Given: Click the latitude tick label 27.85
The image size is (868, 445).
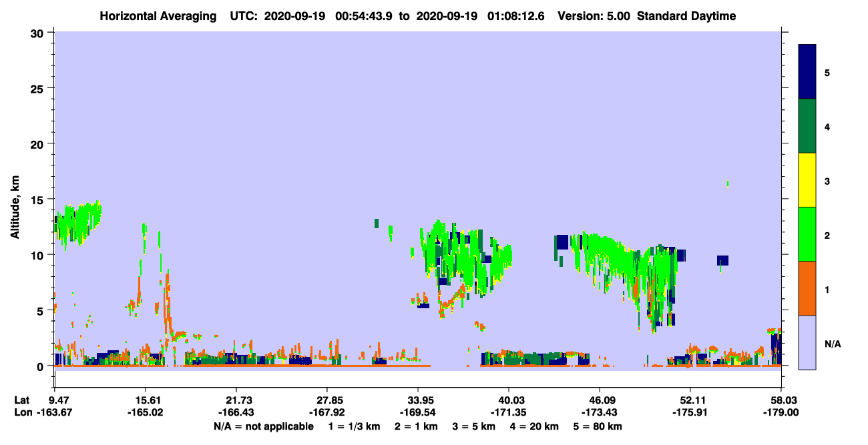Looking at the screenshot, I should click(327, 400).
